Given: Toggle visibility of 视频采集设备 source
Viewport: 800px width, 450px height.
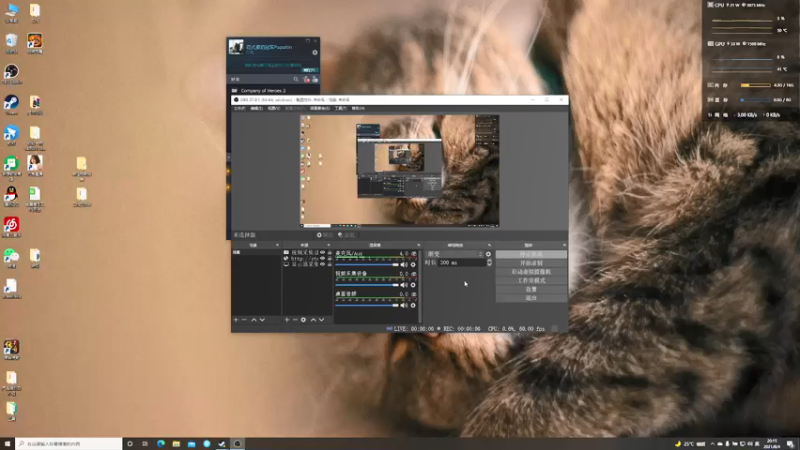Looking at the screenshot, I should [322, 253].
